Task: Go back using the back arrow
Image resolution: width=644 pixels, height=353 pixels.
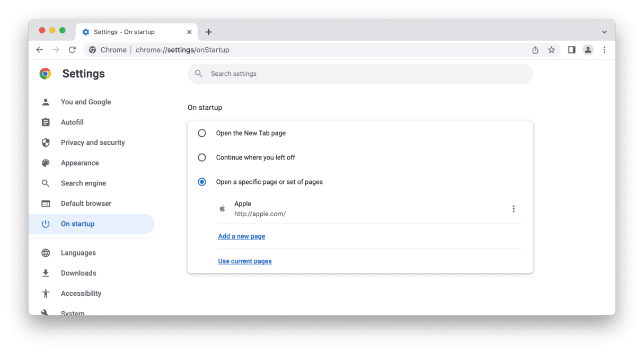Action: 40,50
